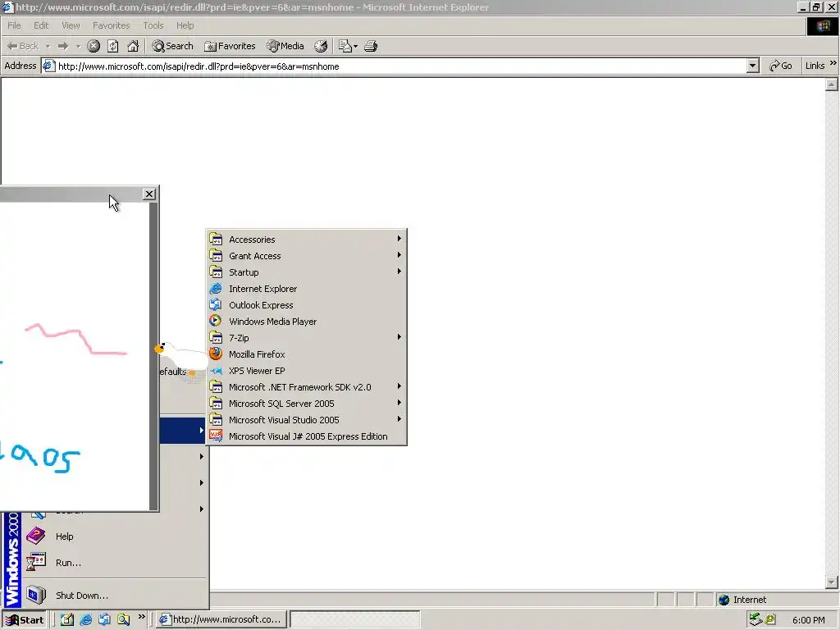Expand Microsoft .NET Framework SDK v2.0 submenu
Viewport: 840px width, 630px height.
pyautogui.click(x=307, y=387)
